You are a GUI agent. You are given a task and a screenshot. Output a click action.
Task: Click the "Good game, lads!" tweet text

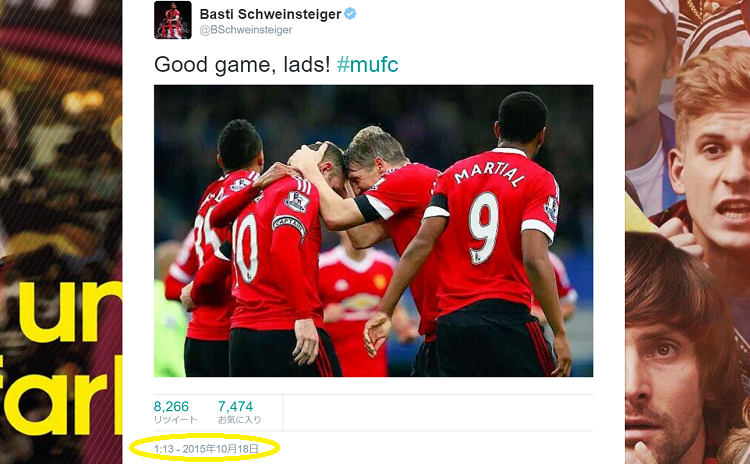[242, 65]
